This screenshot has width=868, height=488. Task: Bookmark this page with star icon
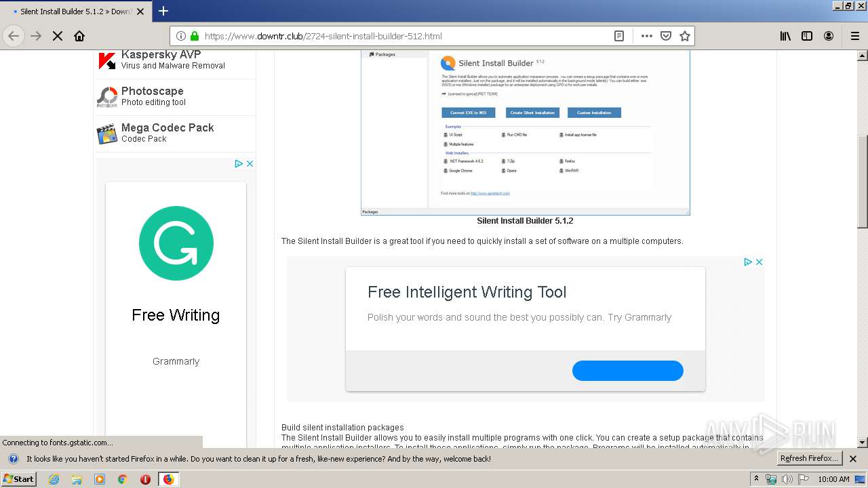[685, 36]
